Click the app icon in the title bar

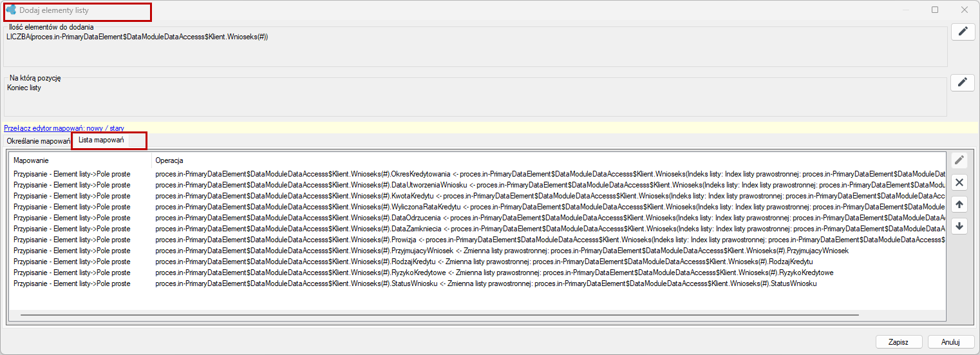[x=11, y=10]
